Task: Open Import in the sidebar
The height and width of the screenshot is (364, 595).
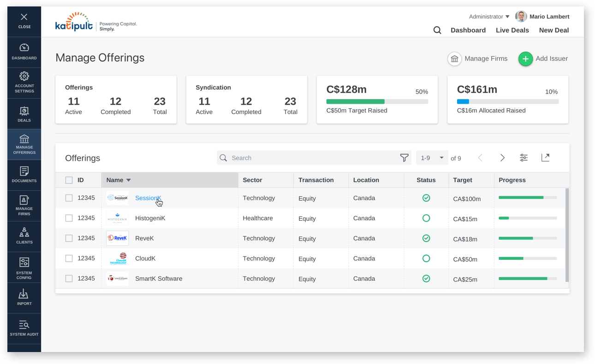Action: [24, 298]
